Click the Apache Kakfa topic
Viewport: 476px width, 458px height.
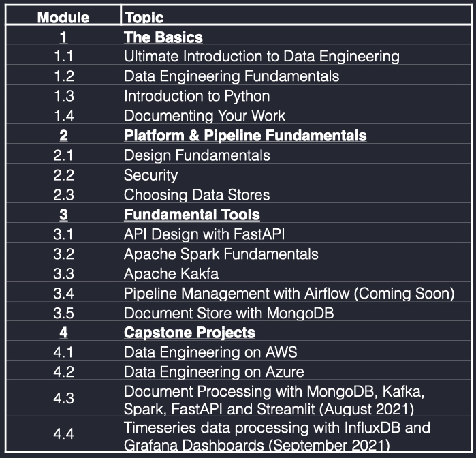[x=171, y=274]
